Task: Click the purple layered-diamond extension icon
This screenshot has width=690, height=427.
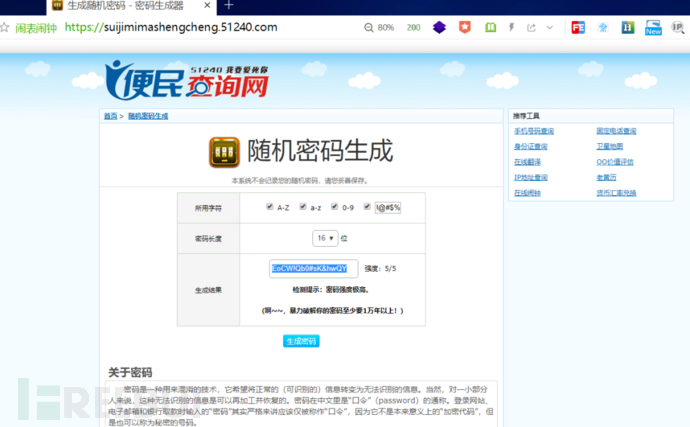Action: pos(439,27)
